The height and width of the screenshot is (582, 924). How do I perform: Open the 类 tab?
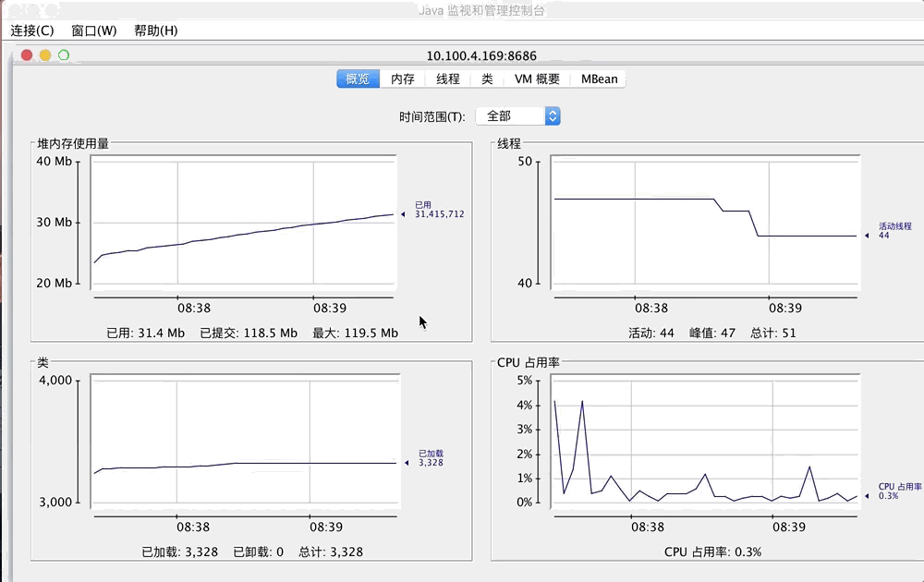click(487, 79)
